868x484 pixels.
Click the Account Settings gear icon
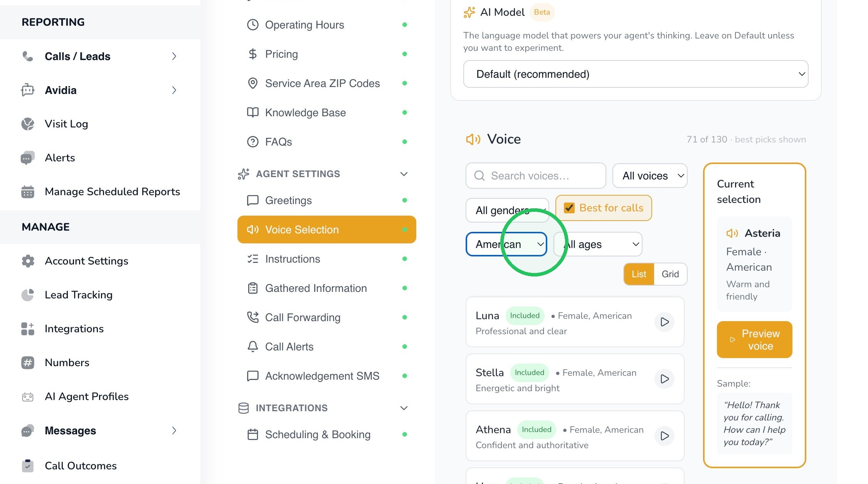pyautogui.click(x=28, y=261)
